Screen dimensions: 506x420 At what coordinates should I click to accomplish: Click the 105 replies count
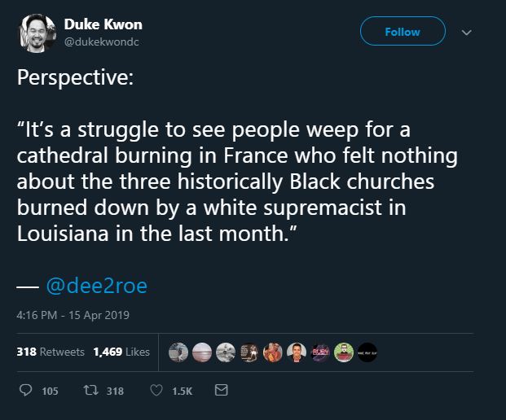(x=49, y=391)
